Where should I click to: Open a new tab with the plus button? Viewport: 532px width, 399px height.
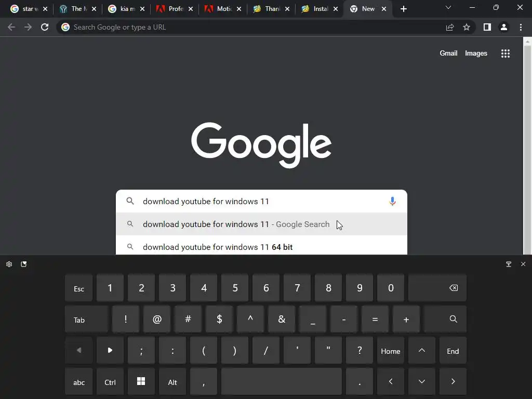pos(403,9)
